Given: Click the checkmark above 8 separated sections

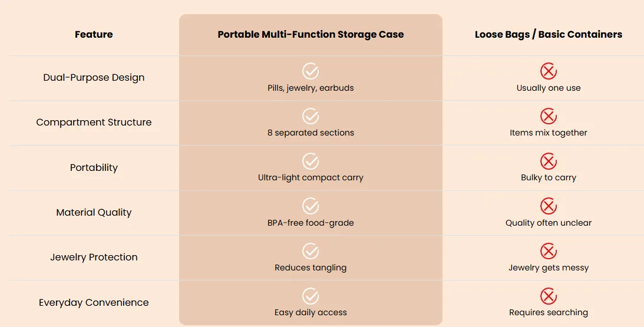Looking at the screenshot, I should pos(311,116).
